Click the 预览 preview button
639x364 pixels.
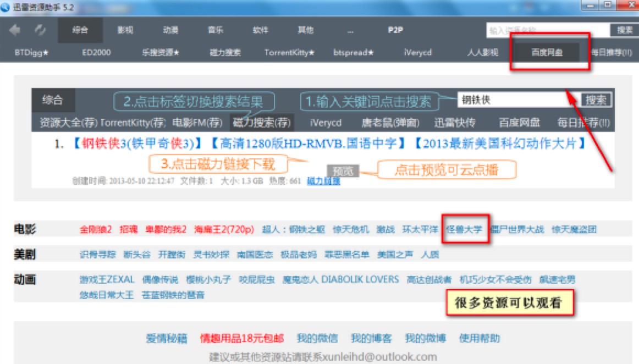[x=344, y=171]
